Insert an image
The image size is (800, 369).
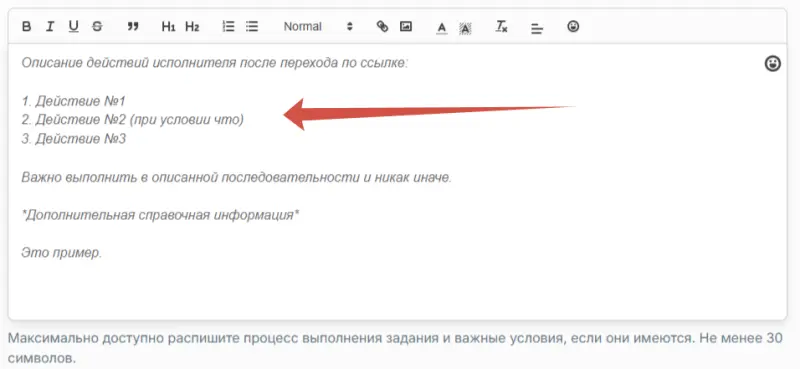tap(406, 27)
